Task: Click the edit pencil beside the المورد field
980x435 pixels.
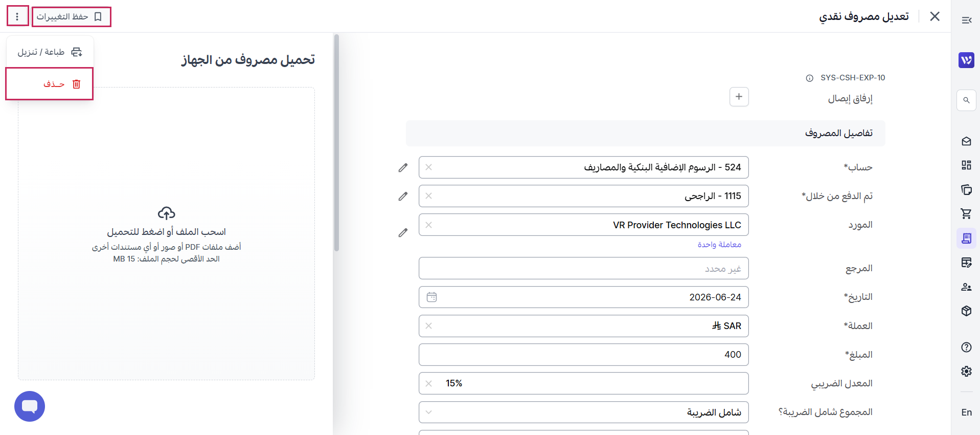Action: pyautogui.click(x=403, y=232)
